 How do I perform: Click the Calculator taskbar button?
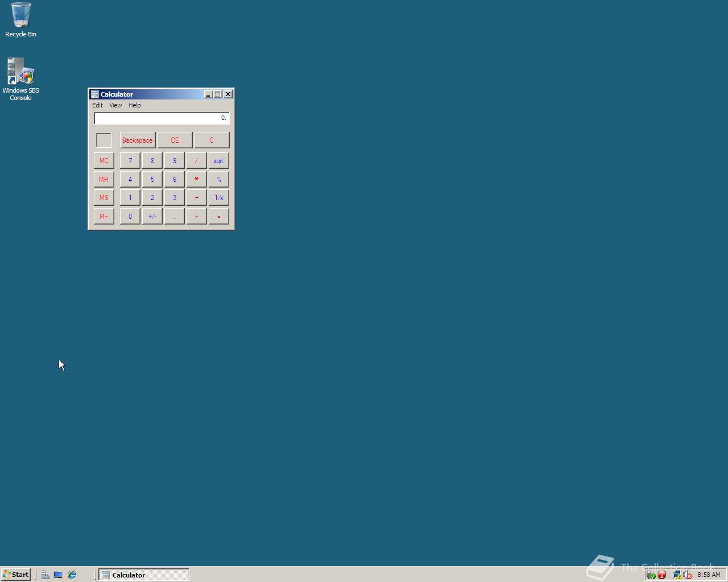tap(144, 575)
